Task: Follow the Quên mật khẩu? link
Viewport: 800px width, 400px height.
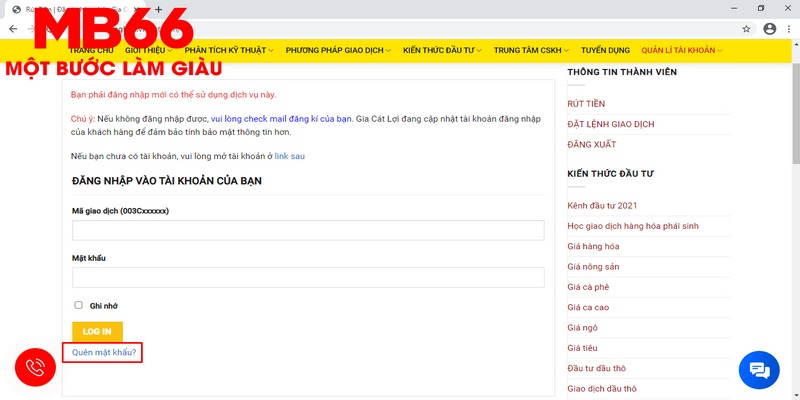Action: (104, 352)
